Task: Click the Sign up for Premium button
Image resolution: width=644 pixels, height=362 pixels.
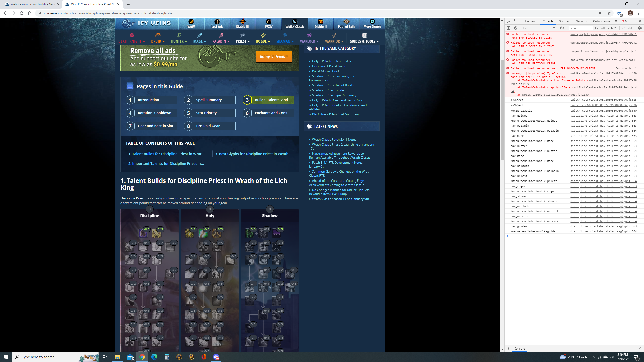Action: 274,56
